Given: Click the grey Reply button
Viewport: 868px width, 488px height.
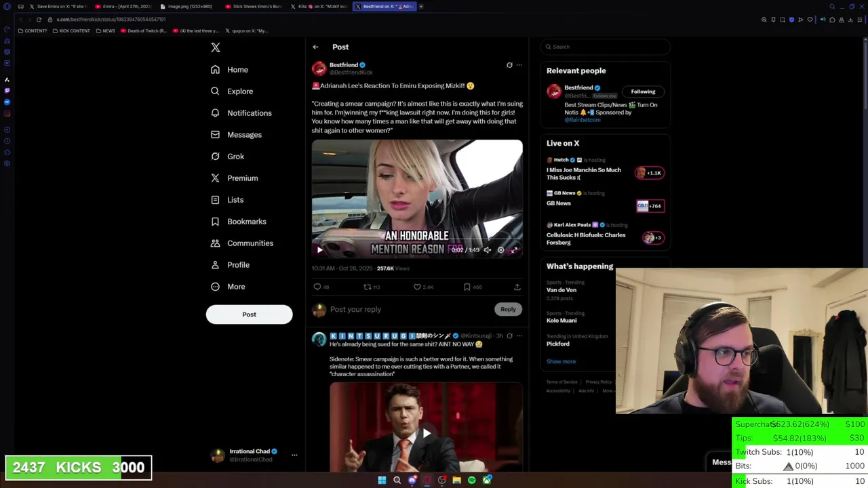Looking at the screenshot, I should [508, 309].
